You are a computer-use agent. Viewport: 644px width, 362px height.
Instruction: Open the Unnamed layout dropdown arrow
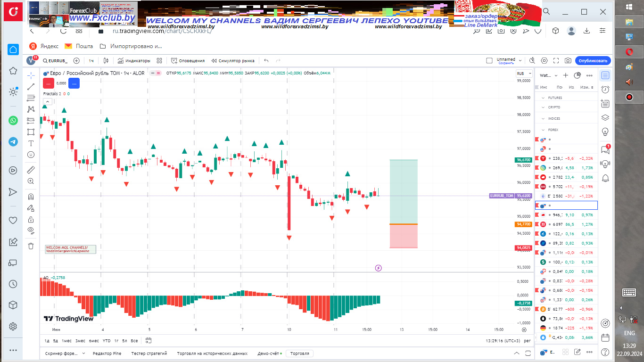pyautogui.click(x=520, y=61)
